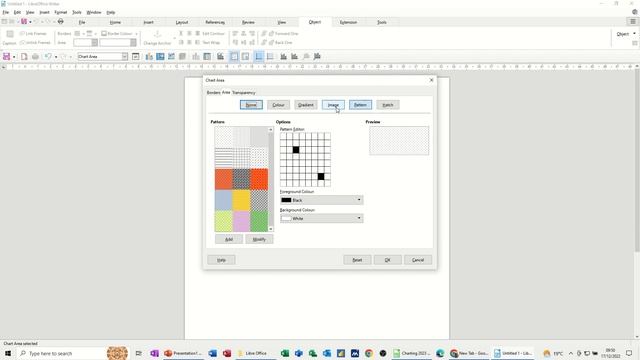The height and width of the screenshot is (360, 640).
Task: Click Cancel in the Chart Area dialog
Action: [418, 260]
